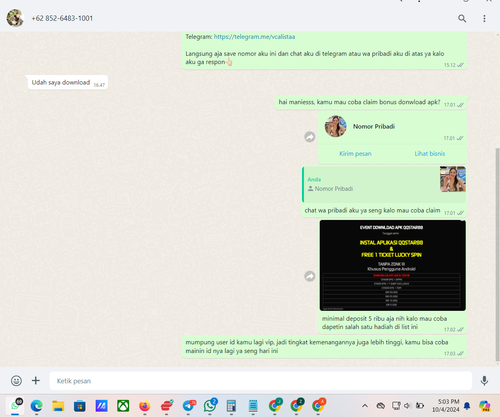Open the purple slashed-square taskbar app
This screenshot has height=417, width=500.
click(x=101, y=406)
